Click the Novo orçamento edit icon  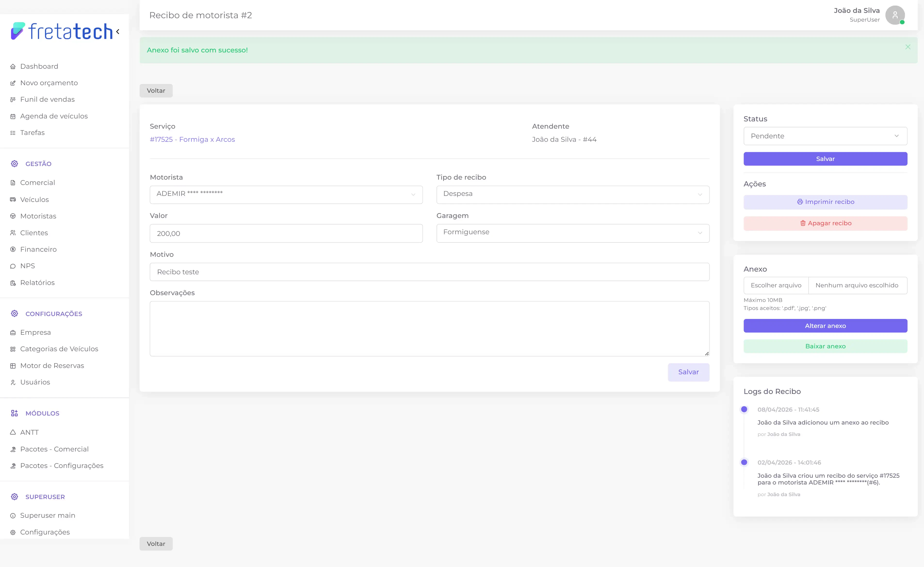pos(13,83)
